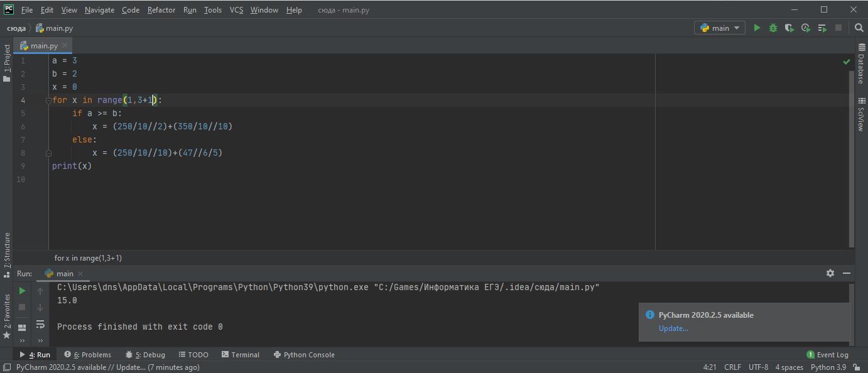The image size is (868, 373).
Task: Open the main run configuration dropdown
Action: click(x=720, y=28)
